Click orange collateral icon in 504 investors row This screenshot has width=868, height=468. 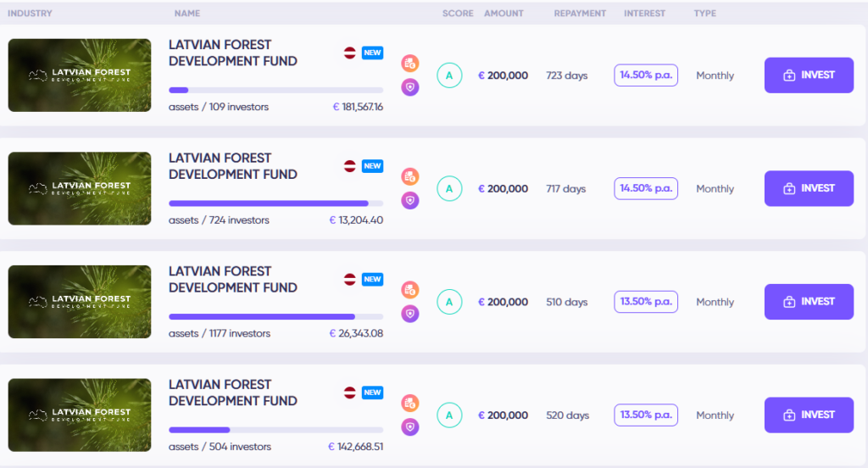[410, 404]
